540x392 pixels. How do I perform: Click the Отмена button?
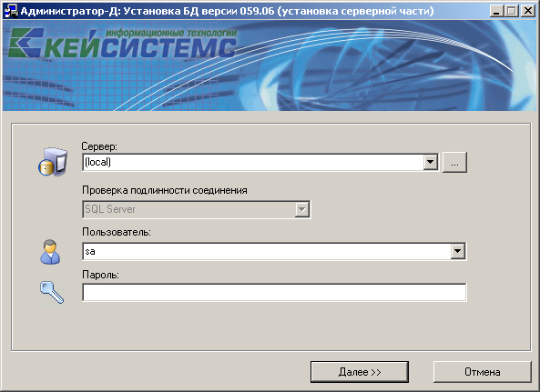click(482, 372)
